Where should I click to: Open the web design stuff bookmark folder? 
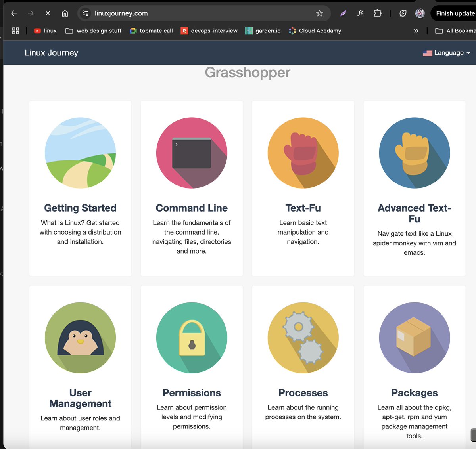(x=94, y=31)
